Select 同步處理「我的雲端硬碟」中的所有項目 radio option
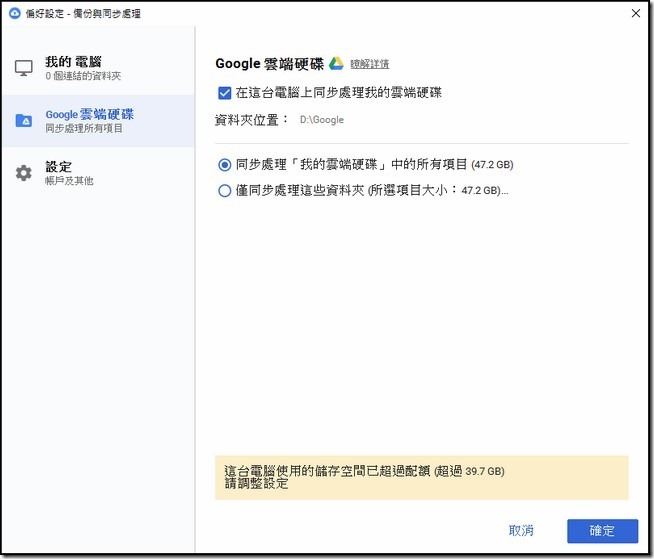 224,165
